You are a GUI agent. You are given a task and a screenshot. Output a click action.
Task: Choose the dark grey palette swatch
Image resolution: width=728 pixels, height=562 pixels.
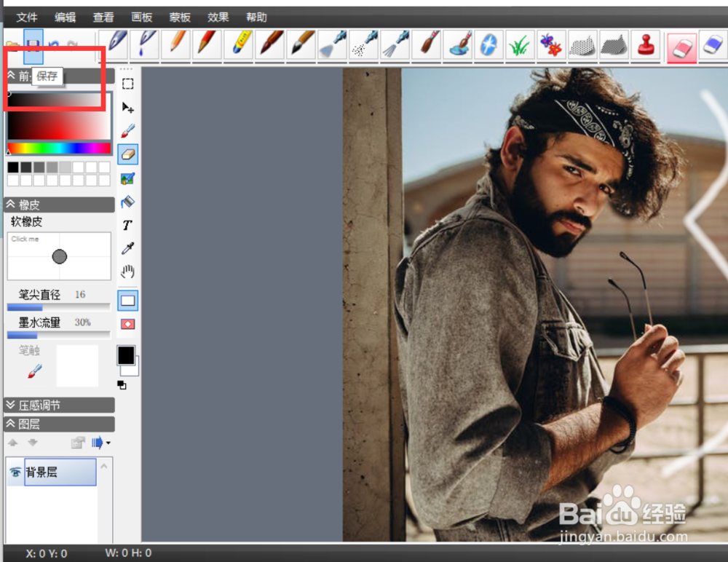(26, 167)
